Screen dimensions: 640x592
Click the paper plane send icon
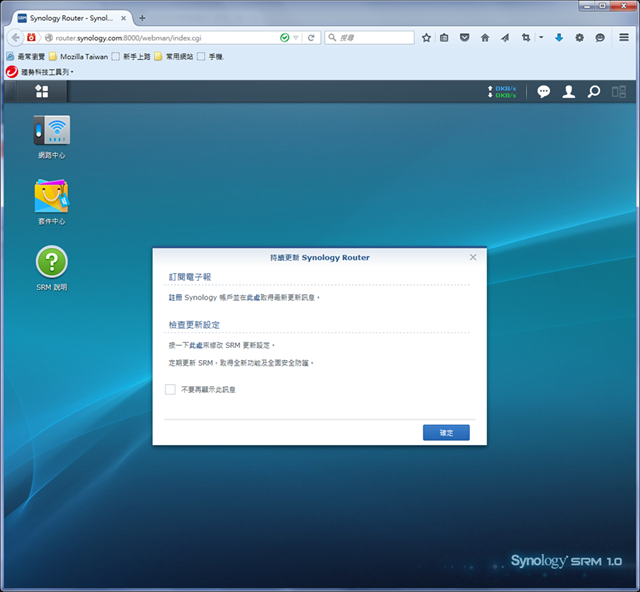coord(505,38)
